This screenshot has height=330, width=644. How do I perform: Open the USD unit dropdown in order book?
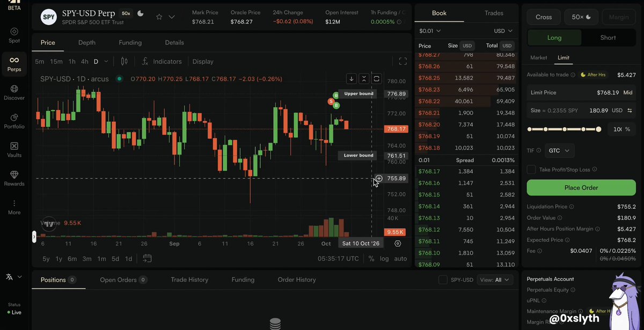tap(503, 31)
